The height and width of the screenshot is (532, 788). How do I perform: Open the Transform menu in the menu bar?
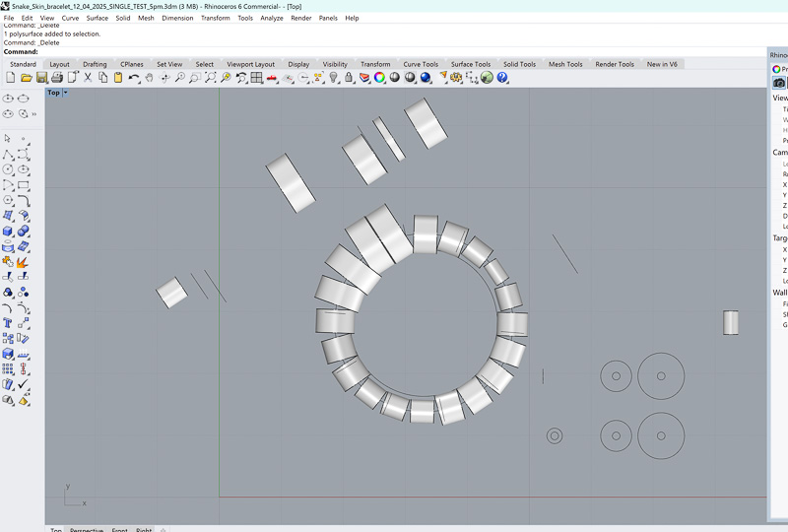point(215,18)
